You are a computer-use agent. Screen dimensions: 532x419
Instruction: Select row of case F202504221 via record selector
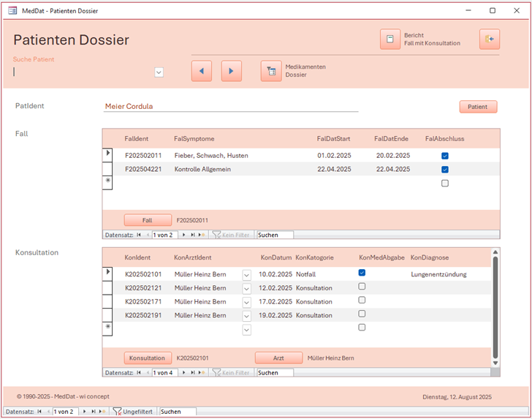point(108,169)
